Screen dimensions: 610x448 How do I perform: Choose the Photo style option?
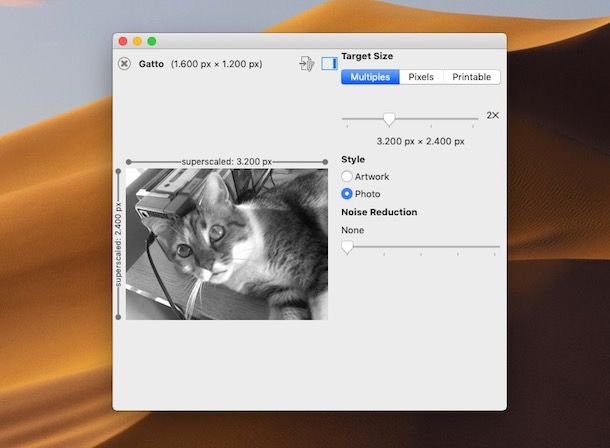(347, 194)
